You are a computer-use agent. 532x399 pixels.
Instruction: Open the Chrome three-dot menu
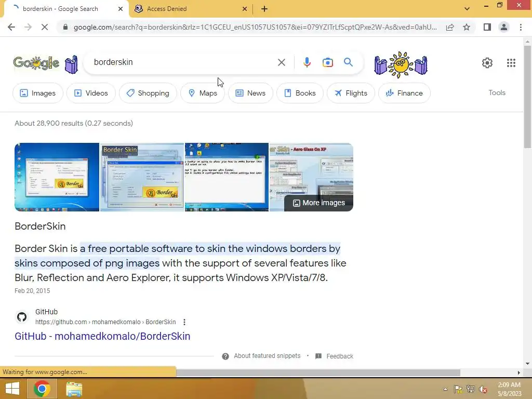tap(521, 27)
